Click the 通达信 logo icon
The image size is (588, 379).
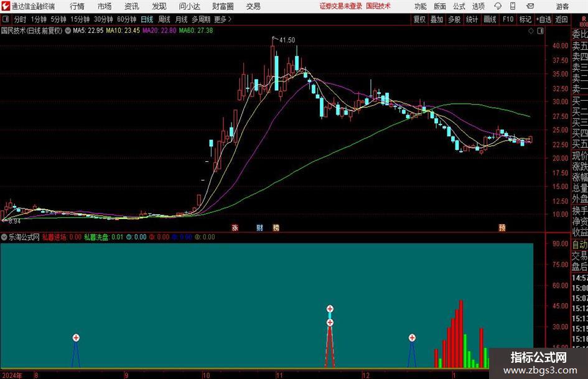click(x=6, y=6)
